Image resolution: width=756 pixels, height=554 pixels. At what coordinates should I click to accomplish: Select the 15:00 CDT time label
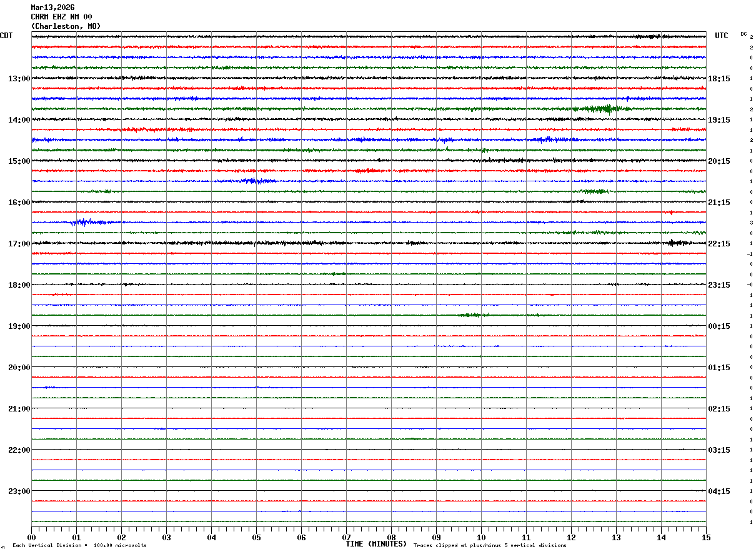click(x=19, y=161)
